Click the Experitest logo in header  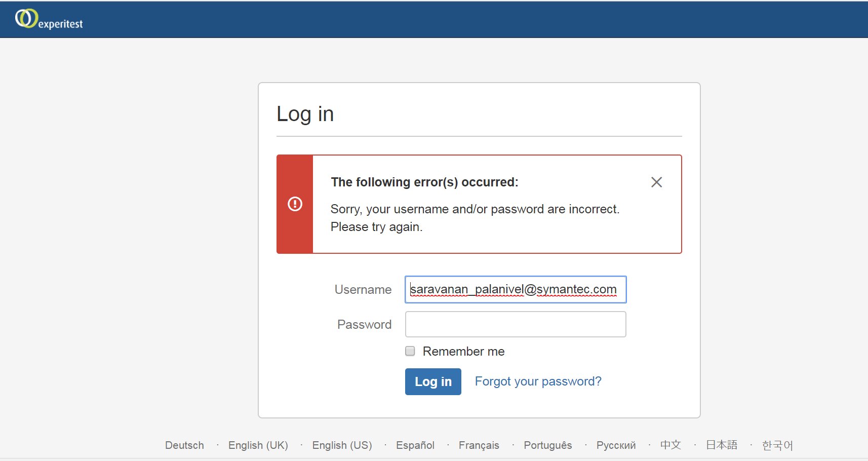click(49, 19)
